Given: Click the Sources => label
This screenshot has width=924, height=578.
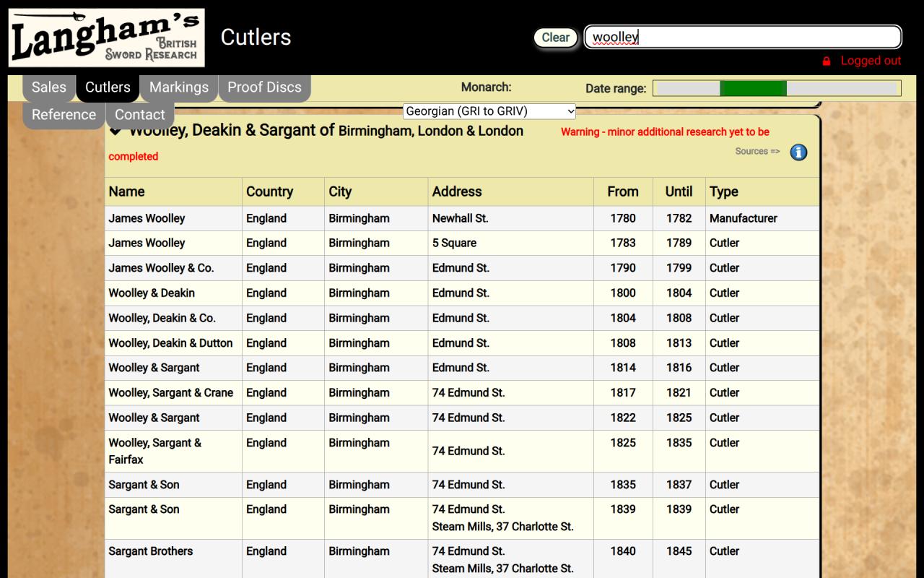Looking at the screenshot, I should [757, 151].
